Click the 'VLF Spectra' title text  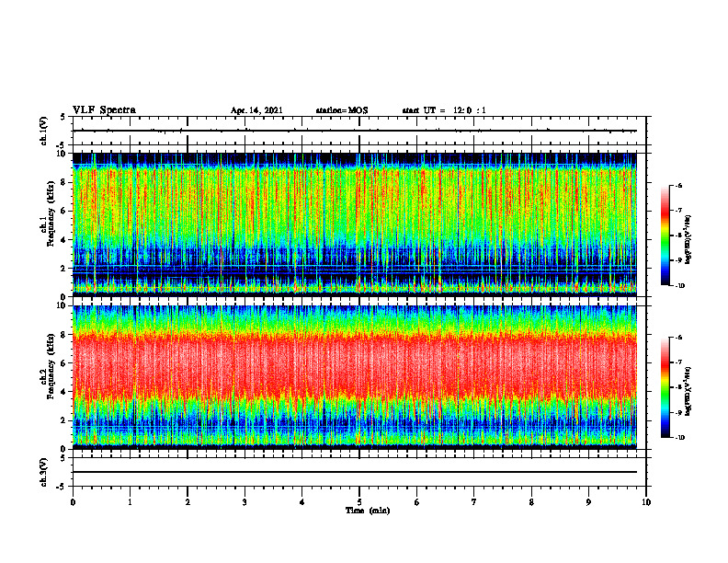[104, 110]
